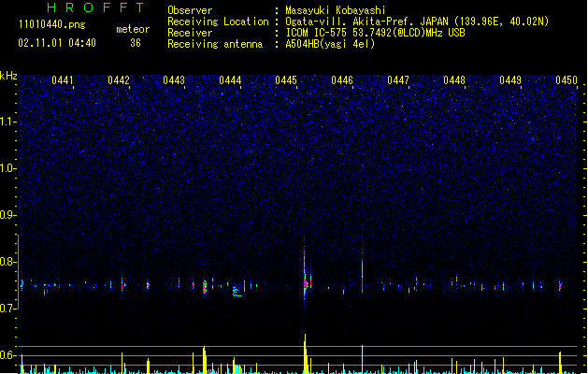Click the 0.8 kHz axis label
Image resolution: width=588 pixels, height=374 pixels.
click(7, 262)
